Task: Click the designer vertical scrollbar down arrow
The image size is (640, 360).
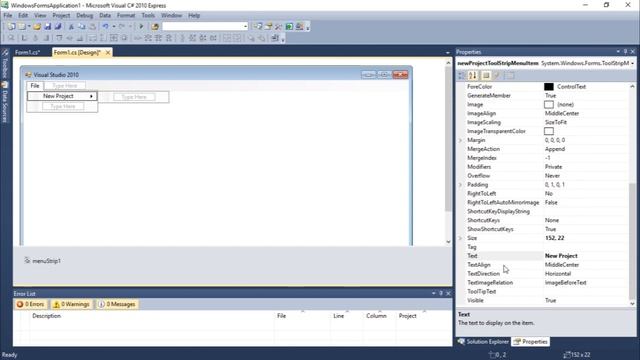Action: coord(448,242)
